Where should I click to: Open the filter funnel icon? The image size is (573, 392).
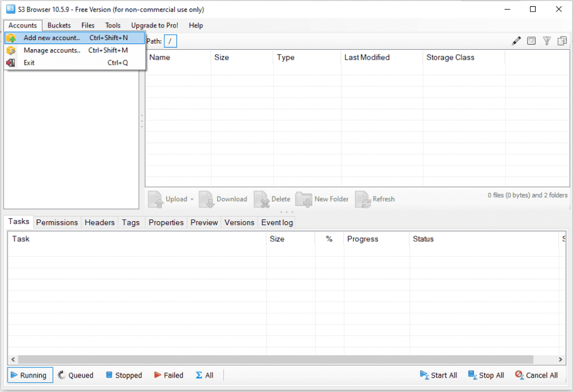547,41
